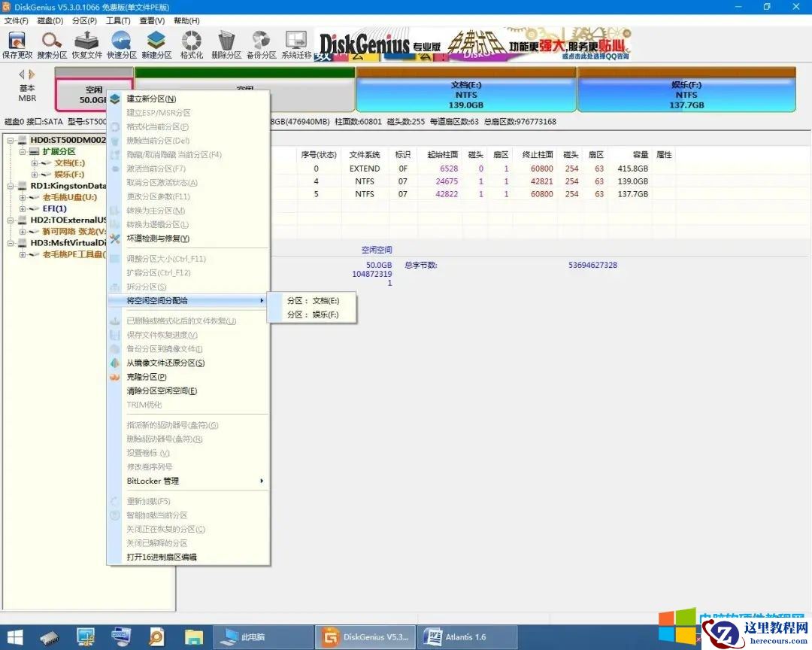Open the 磁盘(D) menu
812x650 pixels.
[50, 21]
